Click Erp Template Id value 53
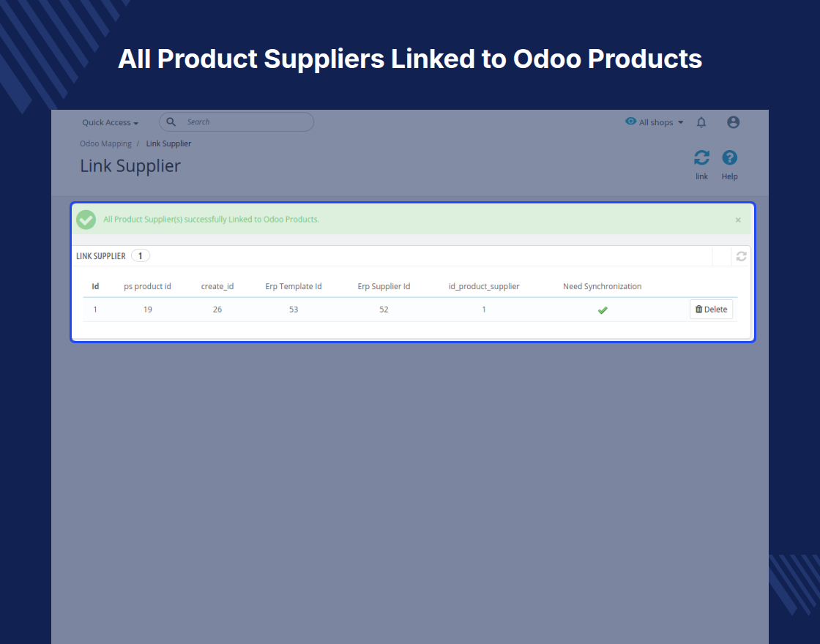 (x=294, y=310)
